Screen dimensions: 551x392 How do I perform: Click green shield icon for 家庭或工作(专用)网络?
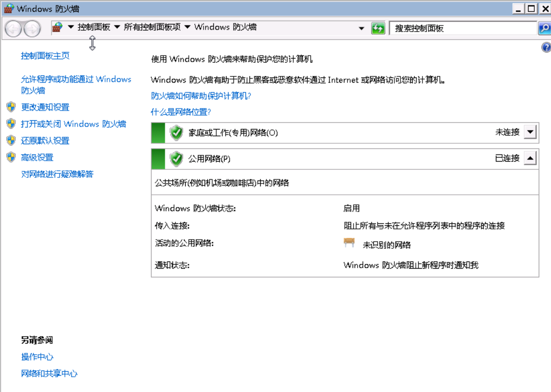177,133
